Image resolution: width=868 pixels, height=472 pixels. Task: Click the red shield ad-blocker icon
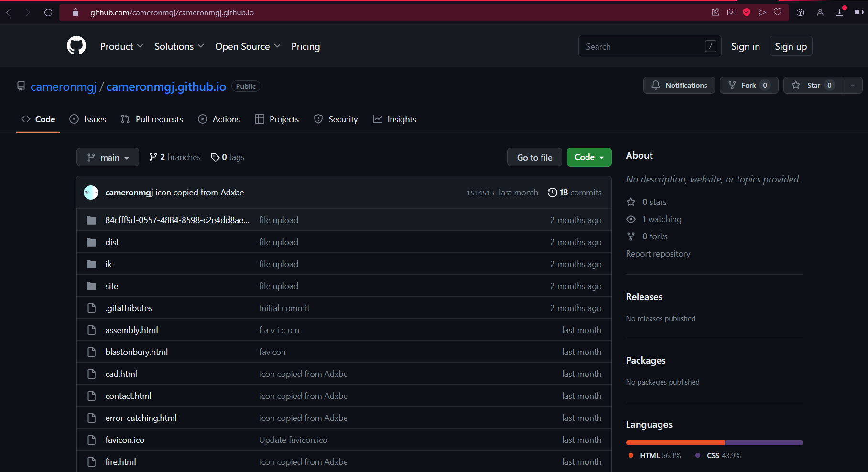[x=747, y=12]
